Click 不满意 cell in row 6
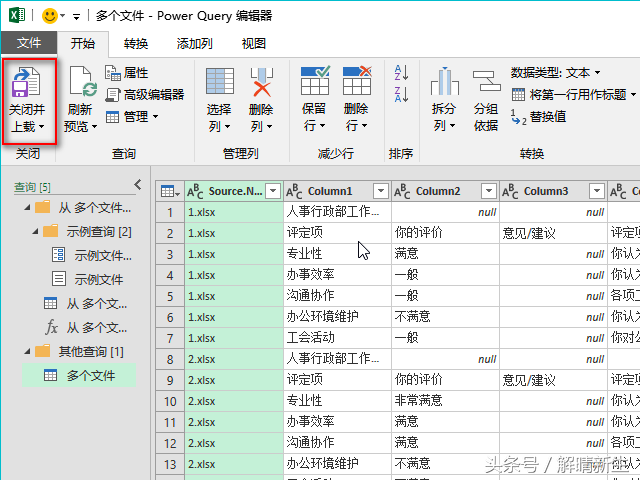 [445, 317]
